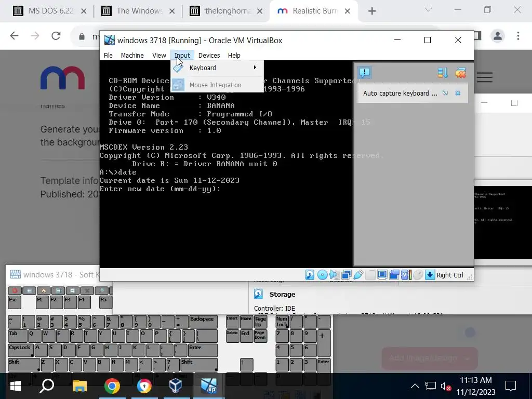This screenshot has height=399, width=532.
Task: Click the USB devices indicator in status bar
Action: coord(358,275)
